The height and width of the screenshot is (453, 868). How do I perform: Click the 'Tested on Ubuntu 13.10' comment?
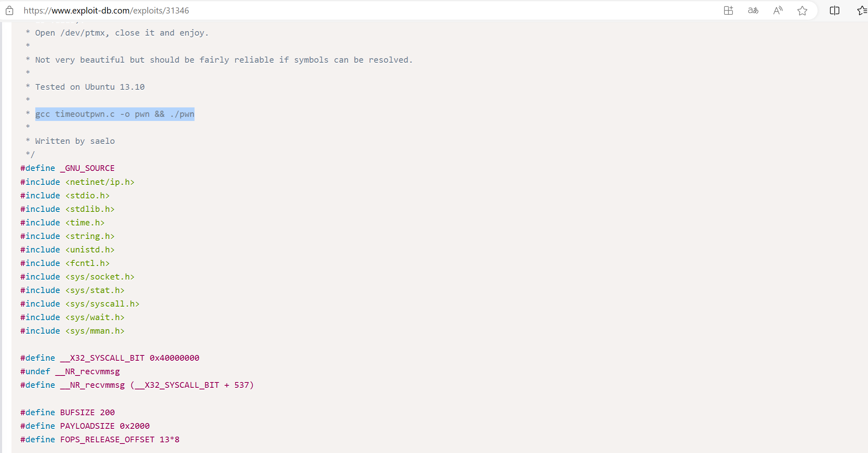pyautogui.click(x=89, y=87)
